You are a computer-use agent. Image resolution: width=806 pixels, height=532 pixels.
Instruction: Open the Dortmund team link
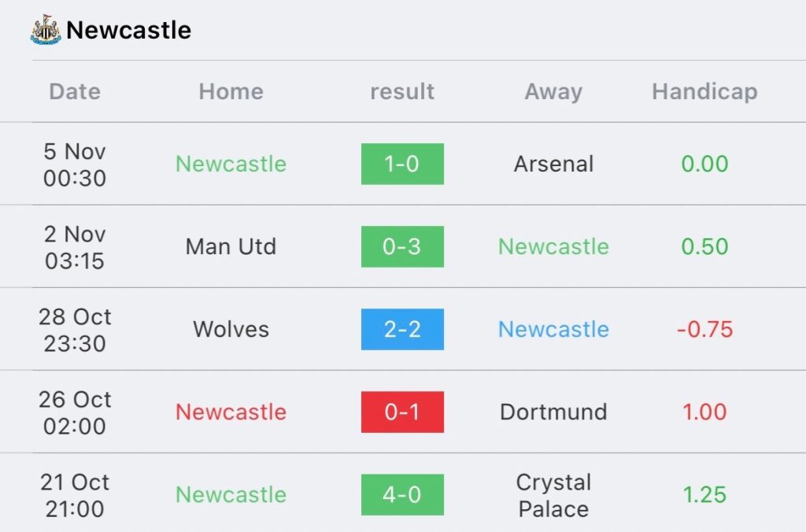(553, 412)
